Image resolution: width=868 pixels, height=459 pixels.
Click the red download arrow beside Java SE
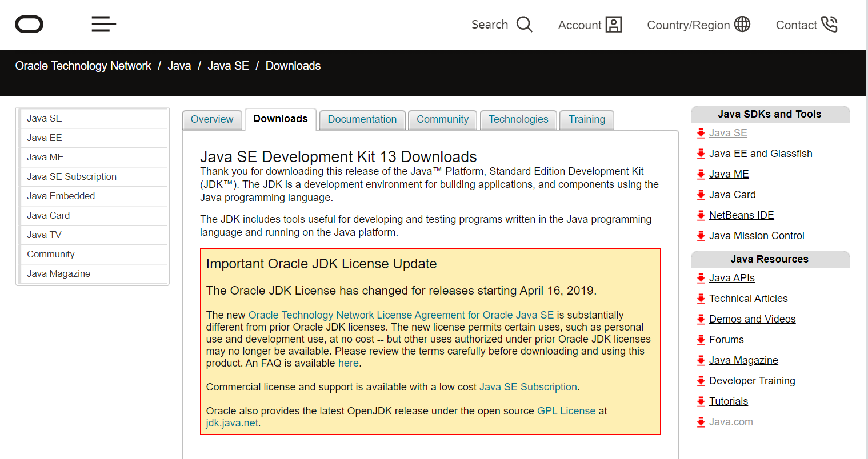click(701, 133)
